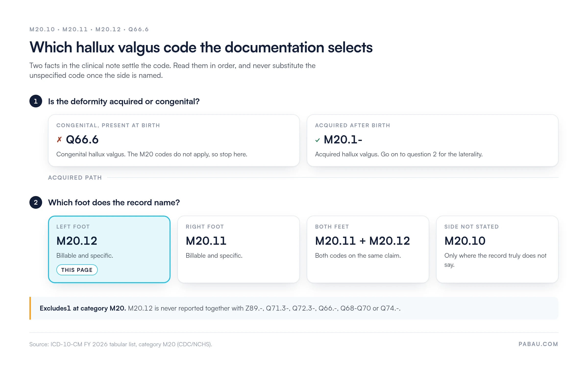
Task: Choose the Side Not Stated M20.10 card
Action: click(497, 249)
